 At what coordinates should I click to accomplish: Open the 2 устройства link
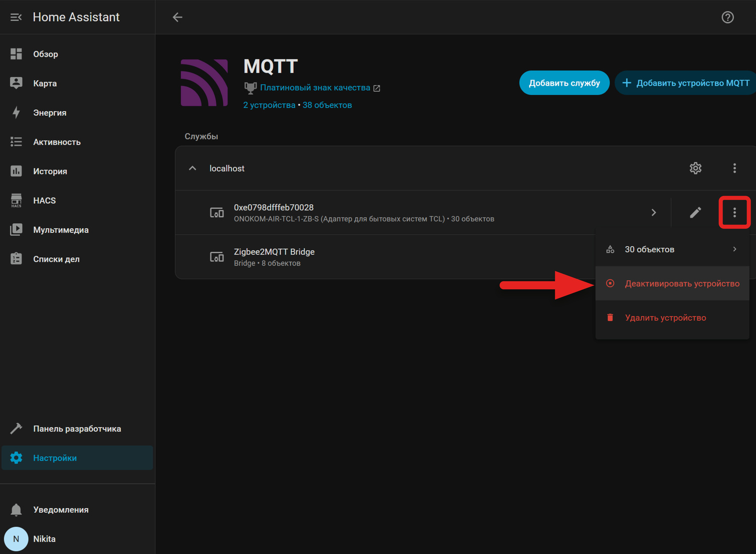click(269, 105)
